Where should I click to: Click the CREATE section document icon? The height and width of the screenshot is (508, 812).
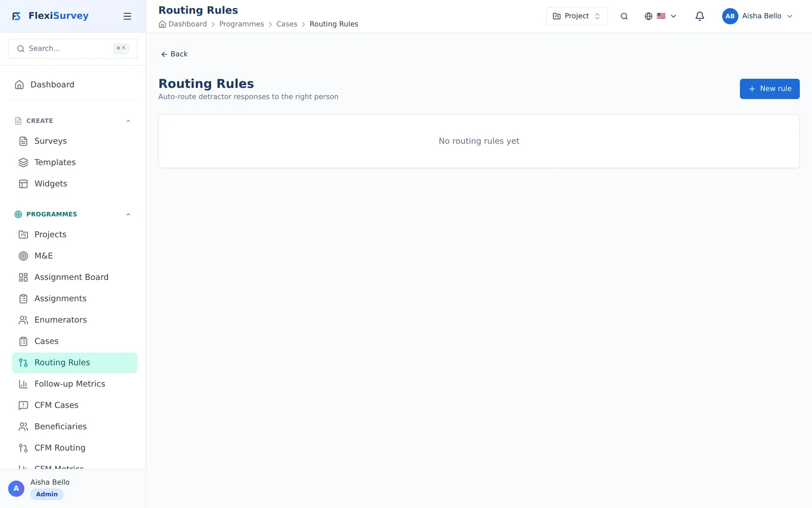18,121
